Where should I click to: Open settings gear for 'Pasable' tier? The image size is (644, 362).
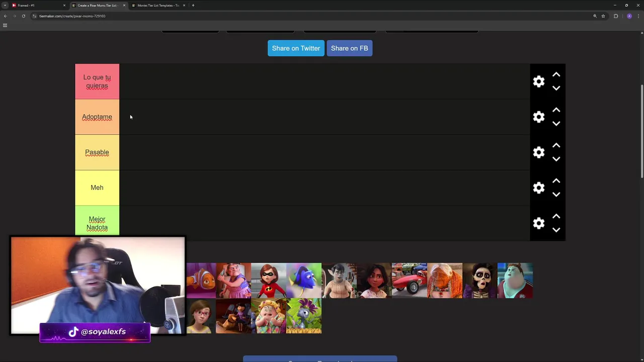(539, 152)
